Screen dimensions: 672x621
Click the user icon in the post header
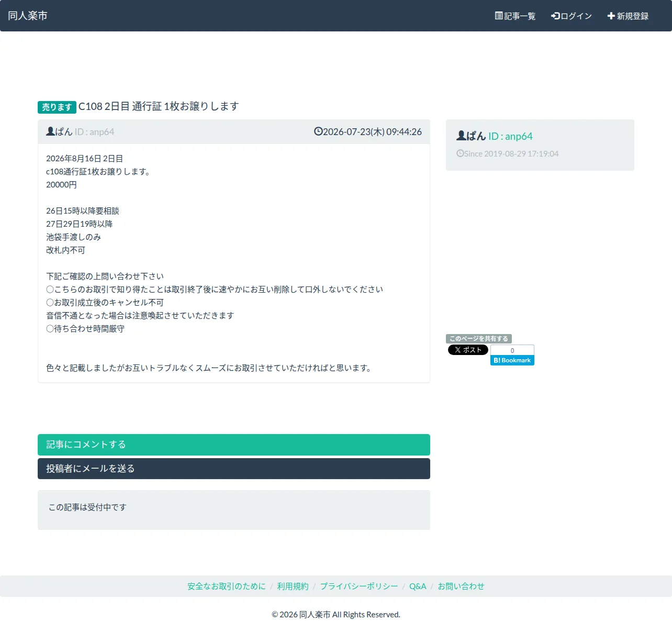point(50,131)
